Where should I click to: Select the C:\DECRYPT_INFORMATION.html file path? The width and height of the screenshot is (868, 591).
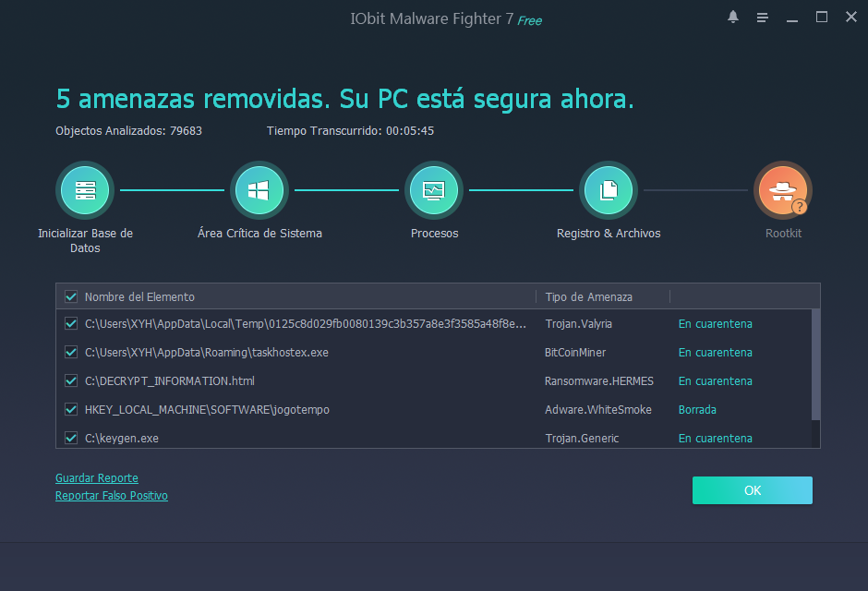click(x=169, y=380)
